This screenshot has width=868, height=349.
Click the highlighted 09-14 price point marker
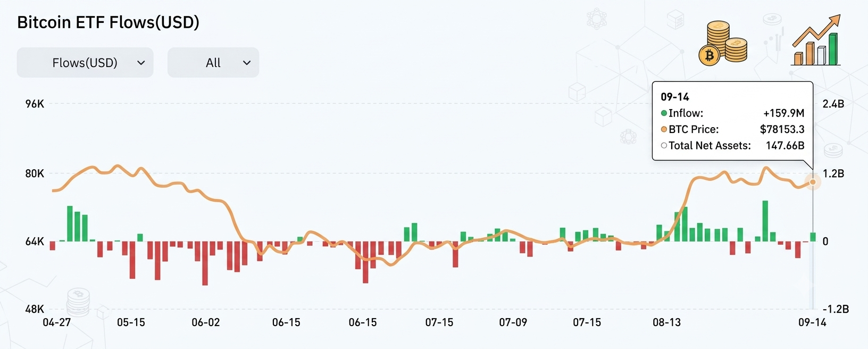(x=813, y=182)
